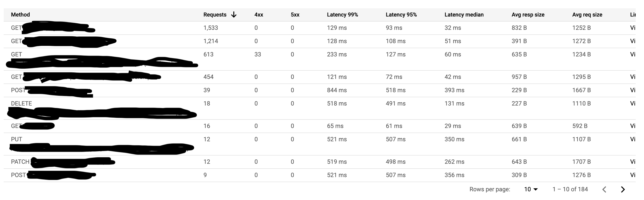The image size is (644, 200).
Task: Sort table by 5xx column
Action: tap(295, 15)
